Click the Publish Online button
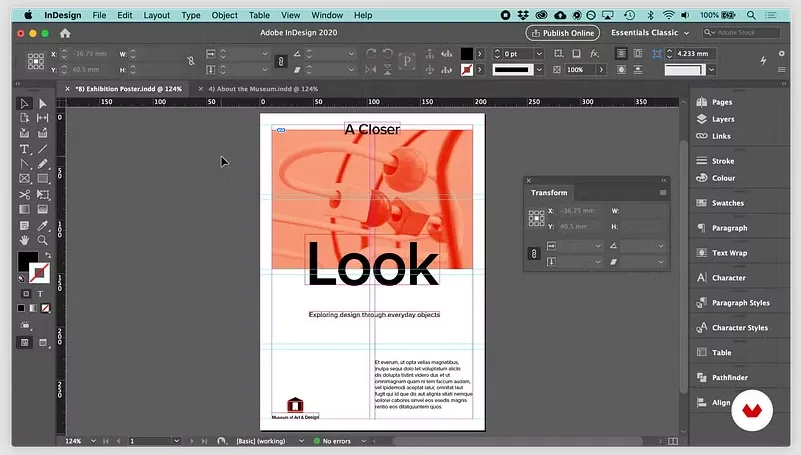Screen dimensions: 801x455 (562, 33)
